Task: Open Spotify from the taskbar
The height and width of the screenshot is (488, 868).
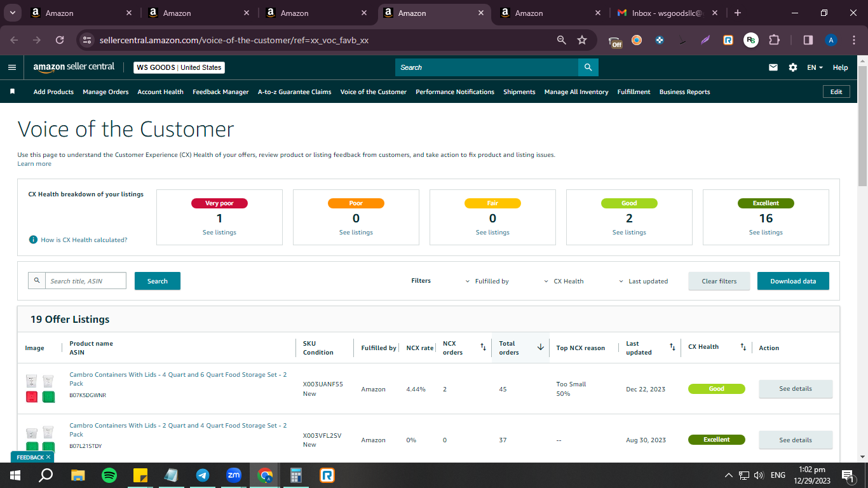Action: pyautogui.click(x=109, y=475)
